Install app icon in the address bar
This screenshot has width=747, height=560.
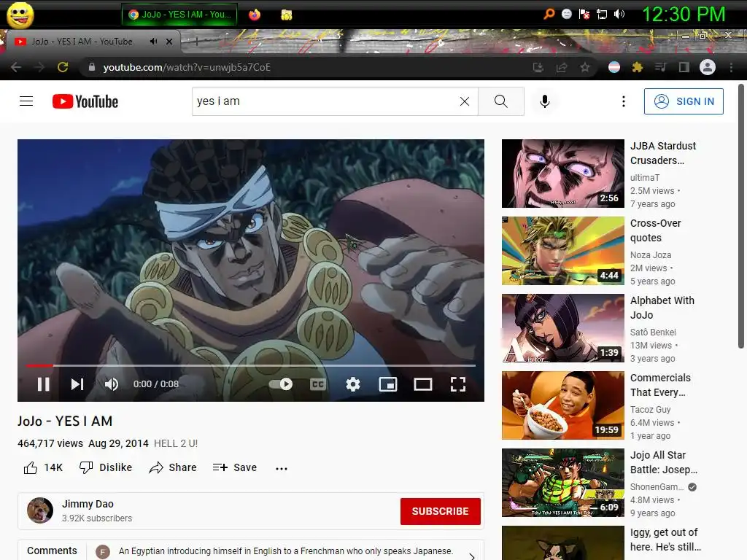click(538, 67)
